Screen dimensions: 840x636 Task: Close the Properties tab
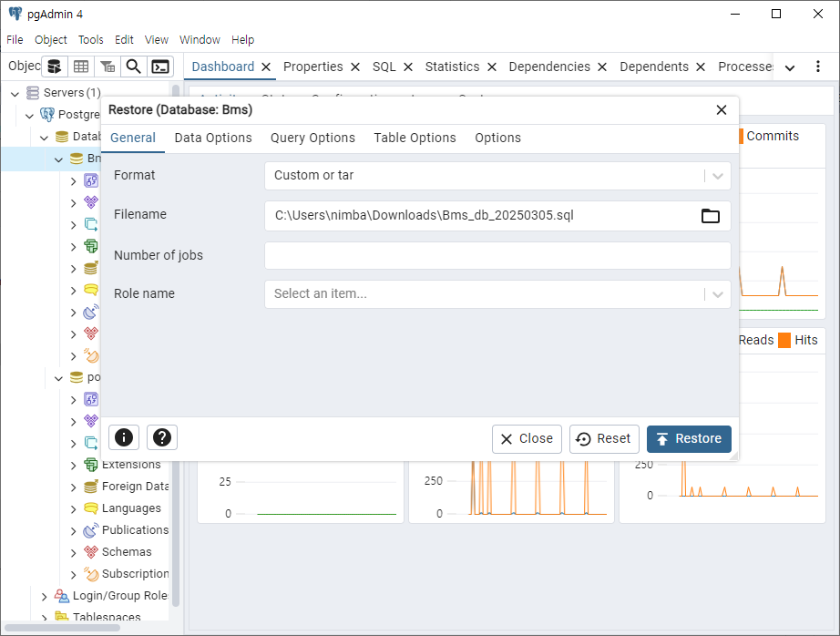tap(355, 67)
